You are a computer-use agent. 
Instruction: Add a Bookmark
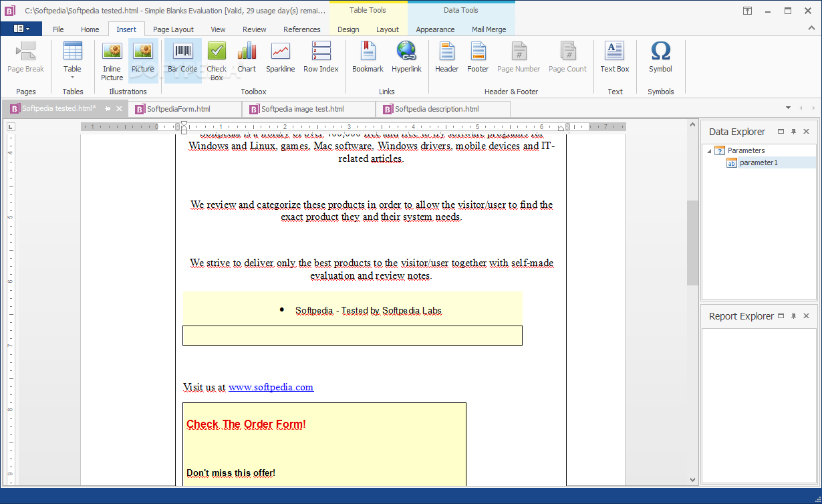coord(368,57)
